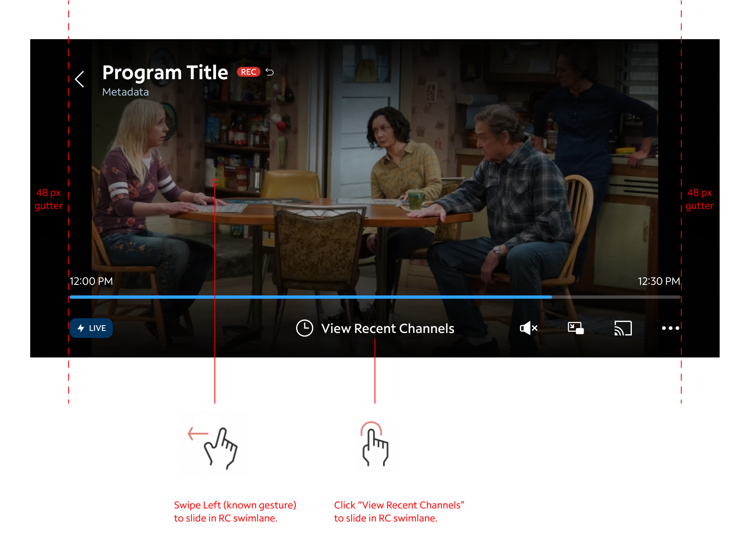Jump to live with the LIVE button
Image resolution: width=756 pixels, height=537 pixels.
[91, 328]
